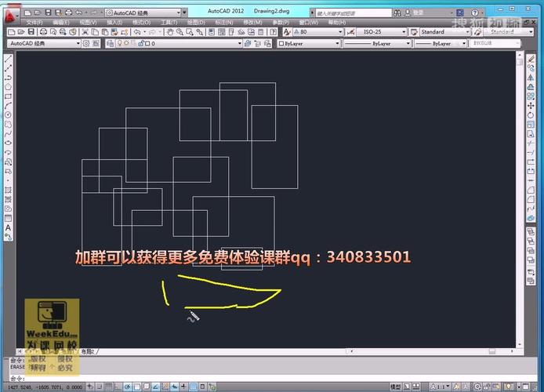Expand the ByLayer lineweight dropdown

click(x=463, y=43)
